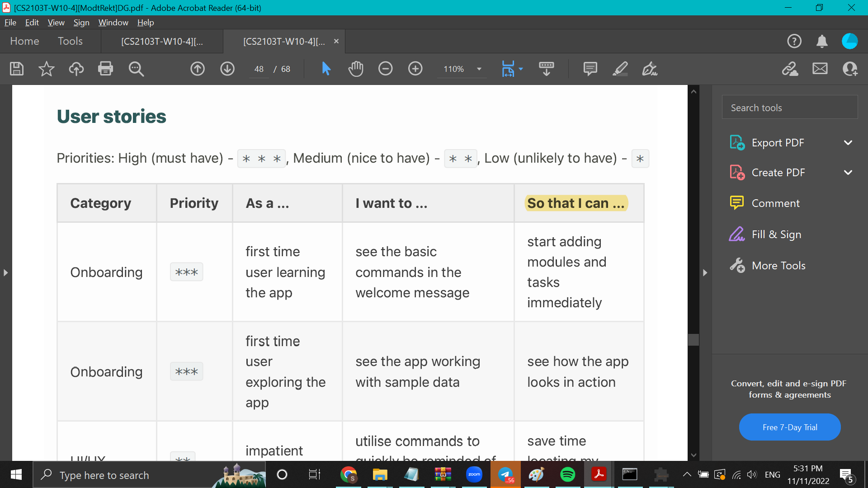
Task: Click the Print file icon
Action: (105, 69)
